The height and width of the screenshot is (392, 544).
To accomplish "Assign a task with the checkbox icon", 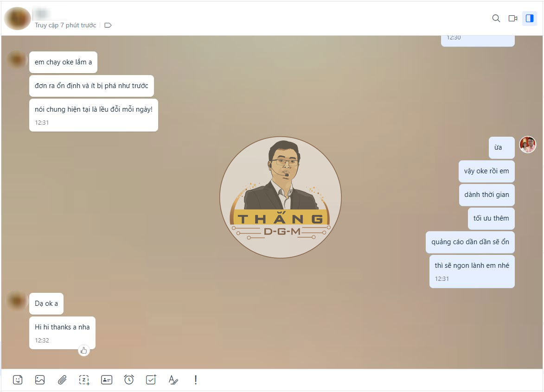I will [x=151, y=379].
